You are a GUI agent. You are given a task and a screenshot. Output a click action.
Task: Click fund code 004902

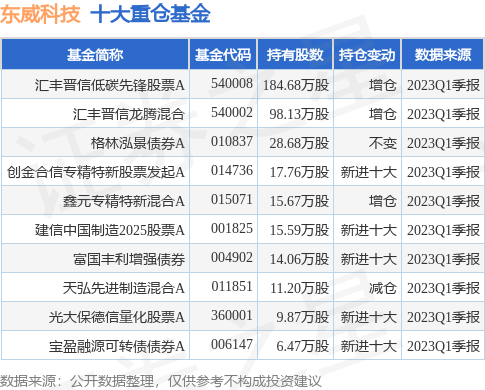(232, 257)
